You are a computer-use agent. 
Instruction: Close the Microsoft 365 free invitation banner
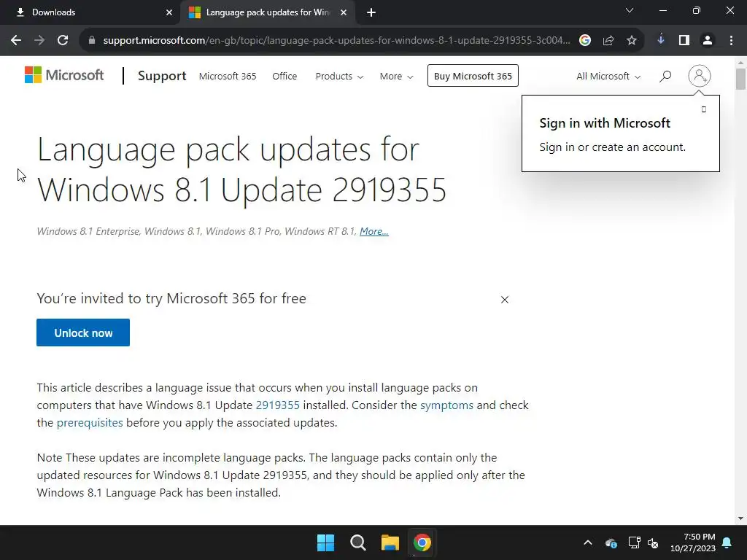[505, 300]
